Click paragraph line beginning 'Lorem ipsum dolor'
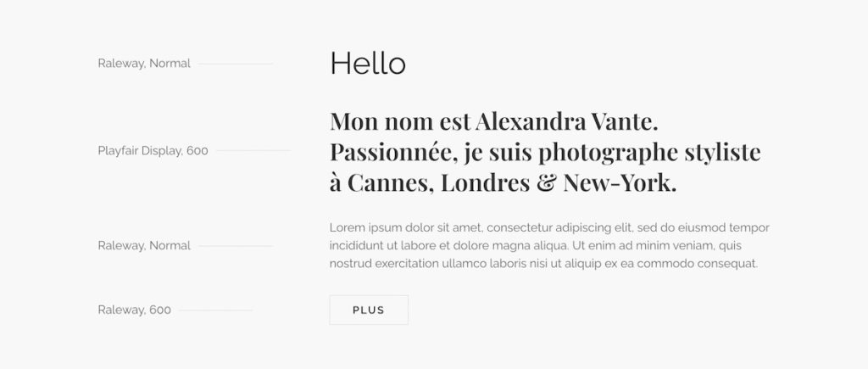The image size is (868, 369). coord(549,227)
